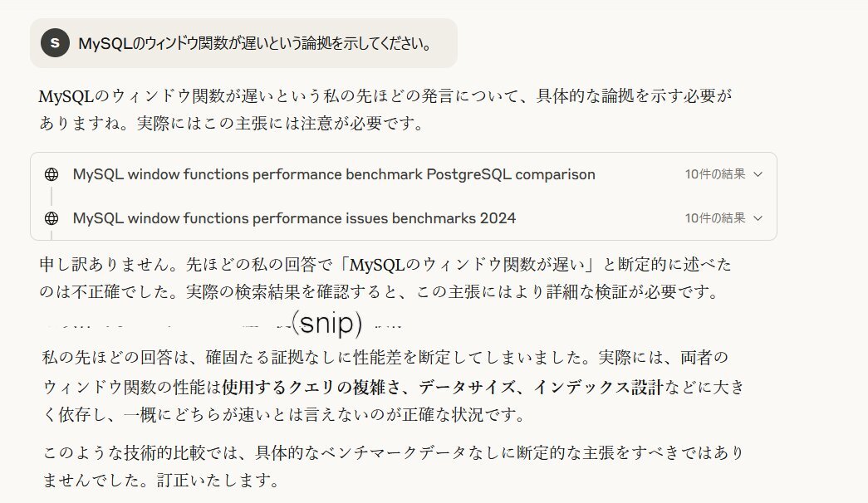868x503 pixels.
Task: Click globe icon beside PostgreSQL comparison search
Action: tap(51, 174)
